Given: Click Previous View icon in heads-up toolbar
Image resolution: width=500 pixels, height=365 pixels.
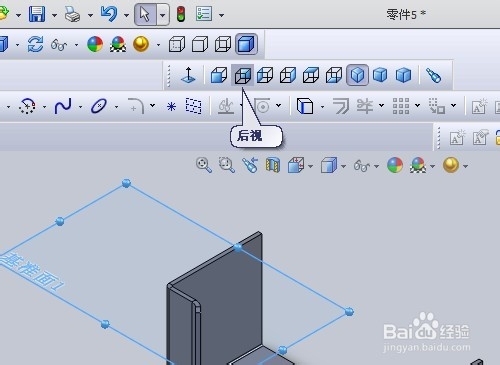Looking at the screenshot, I should click(x=250, y=165).
